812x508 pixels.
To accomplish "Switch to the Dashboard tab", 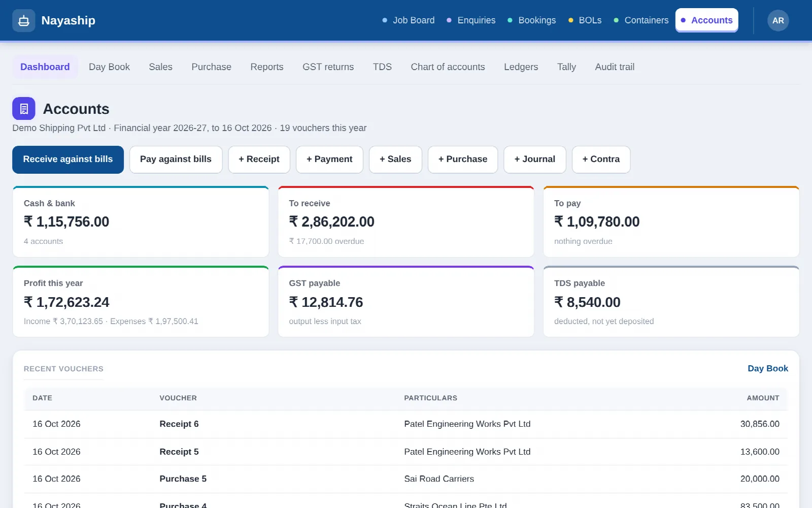I will tap(45, 67).
